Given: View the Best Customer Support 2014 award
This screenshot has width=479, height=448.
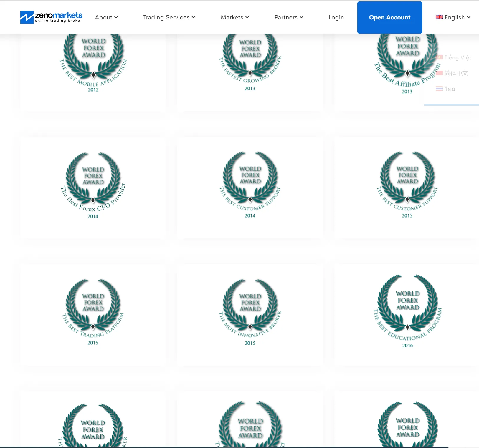Looking at the screenshot, I should (x=250, y=185).
